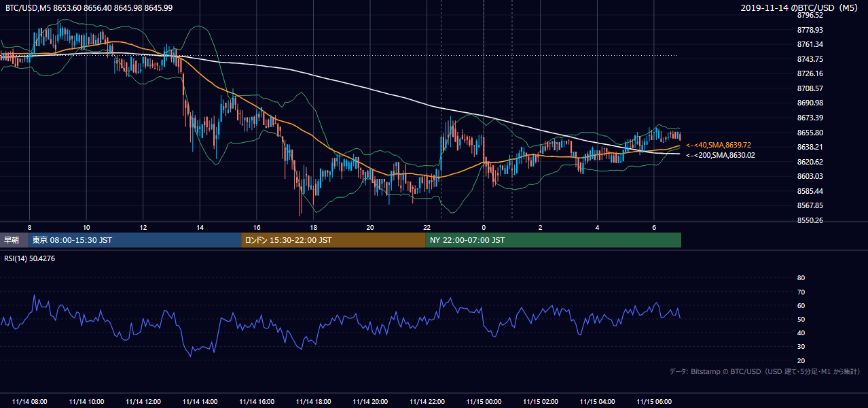The width and height of the screenshot is (868, 408).
Task: Click the 8743.75 price axis value
Action: [810, 59]
